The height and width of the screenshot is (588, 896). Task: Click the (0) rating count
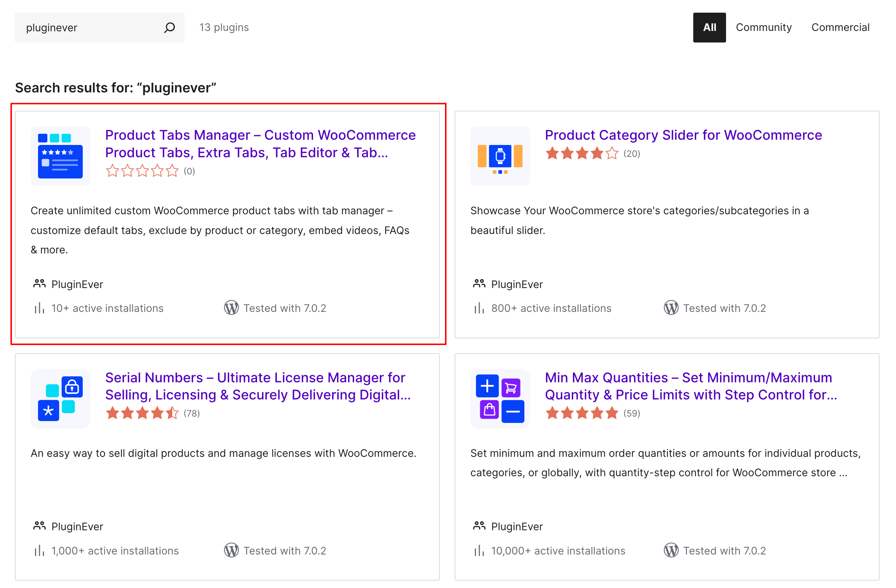click(189, 171)
